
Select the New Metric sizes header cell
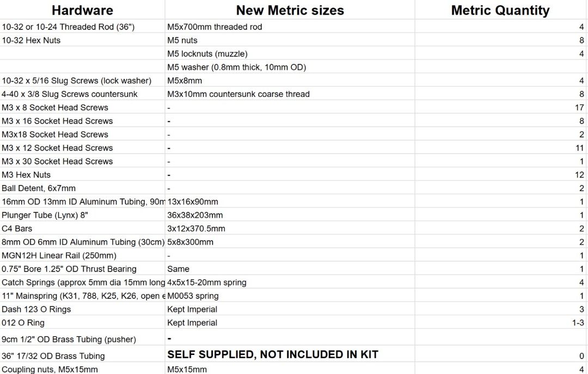[x=290, y=10]
